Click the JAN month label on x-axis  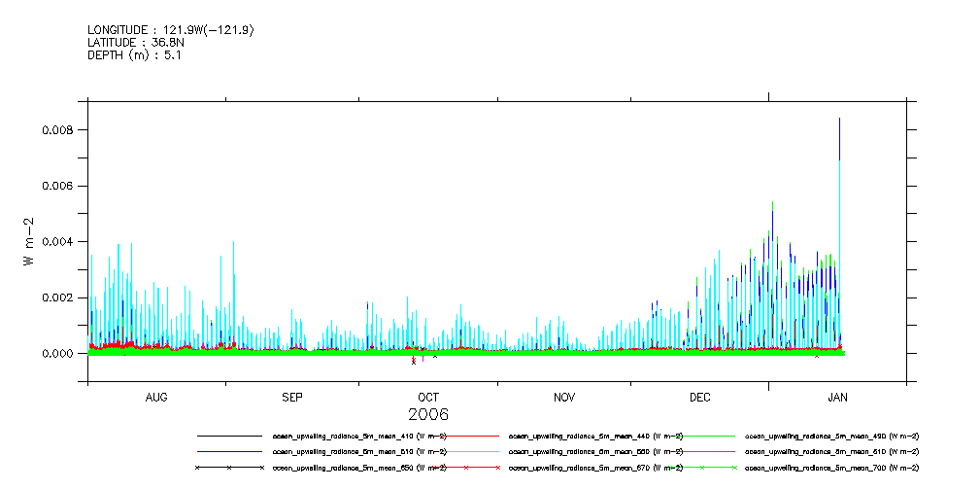837,398
